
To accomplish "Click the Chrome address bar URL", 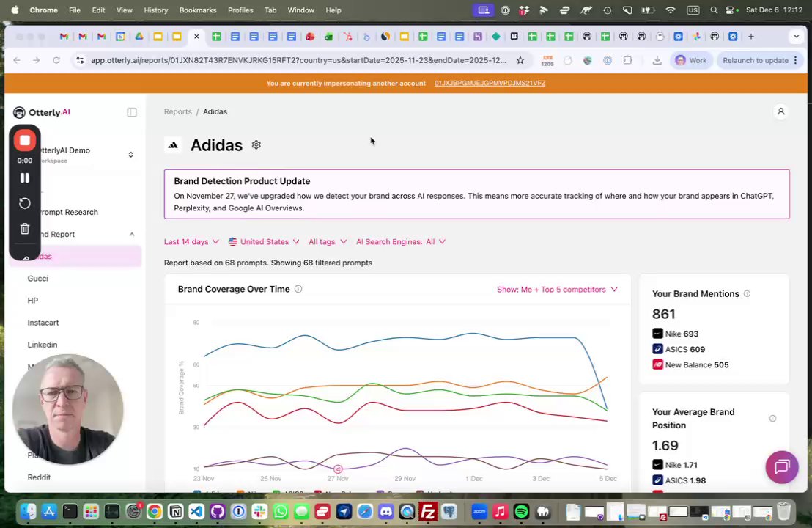I will pyautogui.click(x=298, y=60).
